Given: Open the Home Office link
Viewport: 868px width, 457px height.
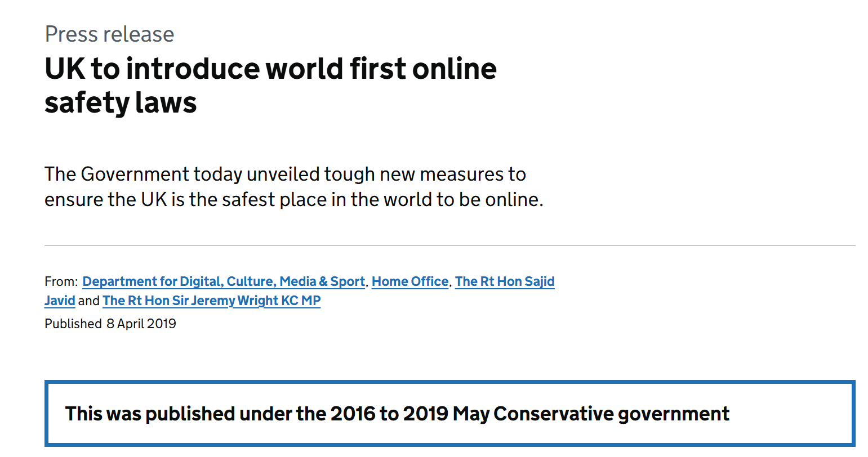Looking at the screenshot, I should click(410, 281).
